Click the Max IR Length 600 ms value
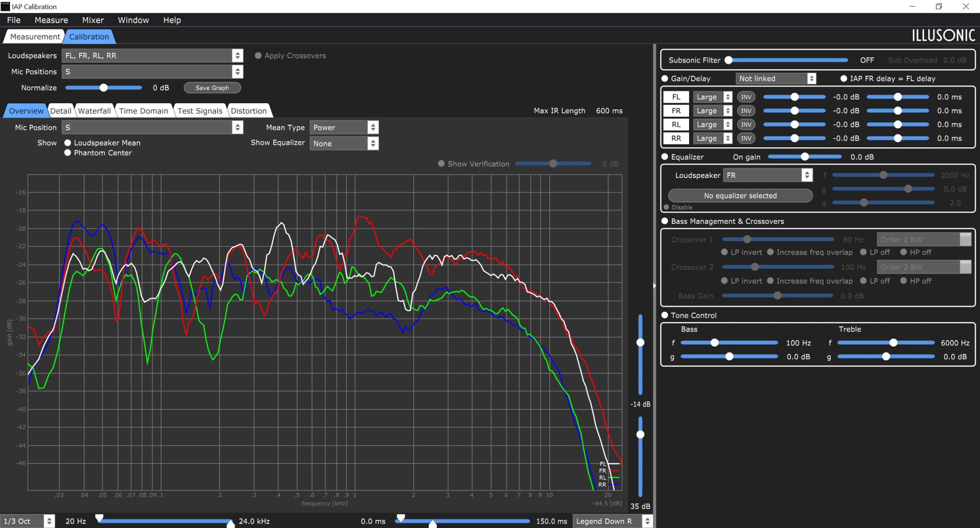 tap(609, 111)
